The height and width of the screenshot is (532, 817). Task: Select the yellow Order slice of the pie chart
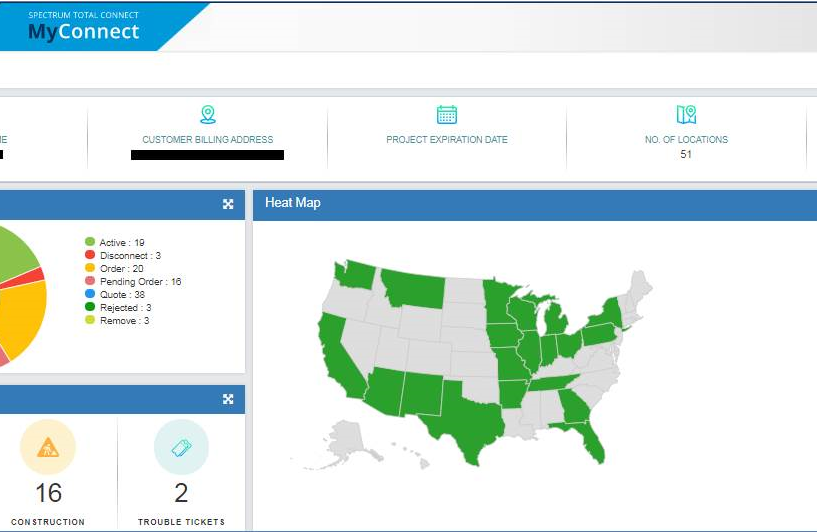22,320
